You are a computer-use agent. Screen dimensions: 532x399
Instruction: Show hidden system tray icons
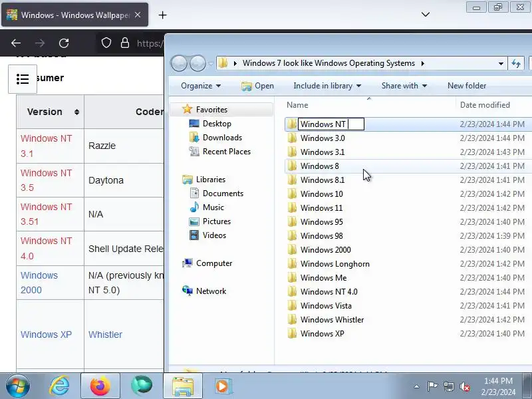pos(417,386)
